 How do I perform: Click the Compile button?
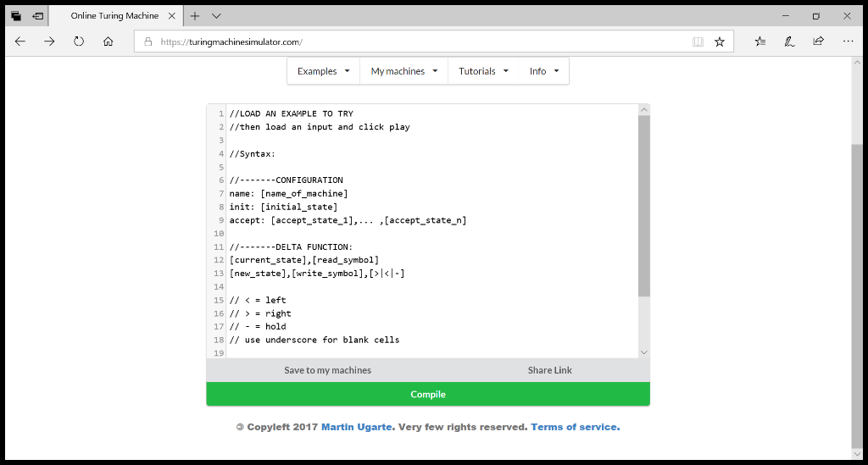428,394
